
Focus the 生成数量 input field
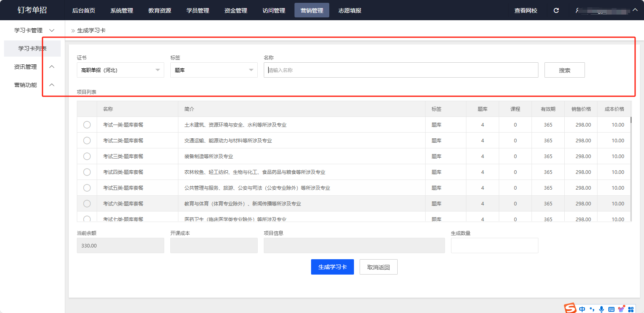pos(495,245)
